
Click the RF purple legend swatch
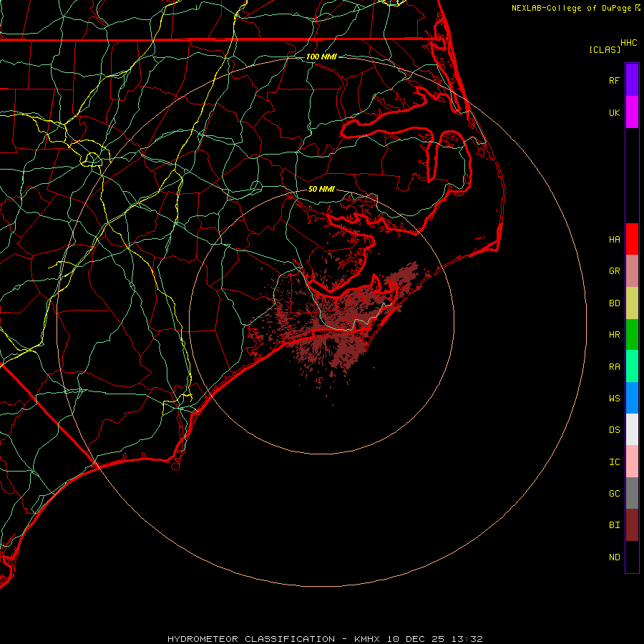[632, 80]
